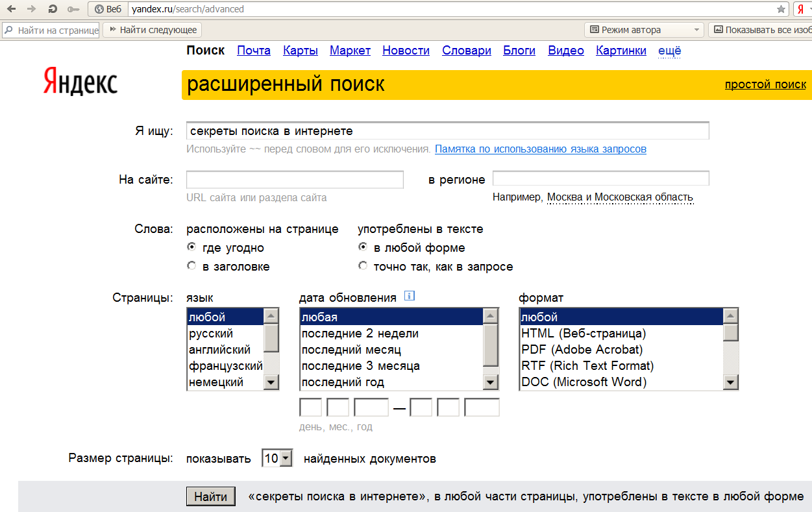812x512 pixels.
Task: Select PDF (Adobe Acrobat) format
Action: (x=621, y=350)
